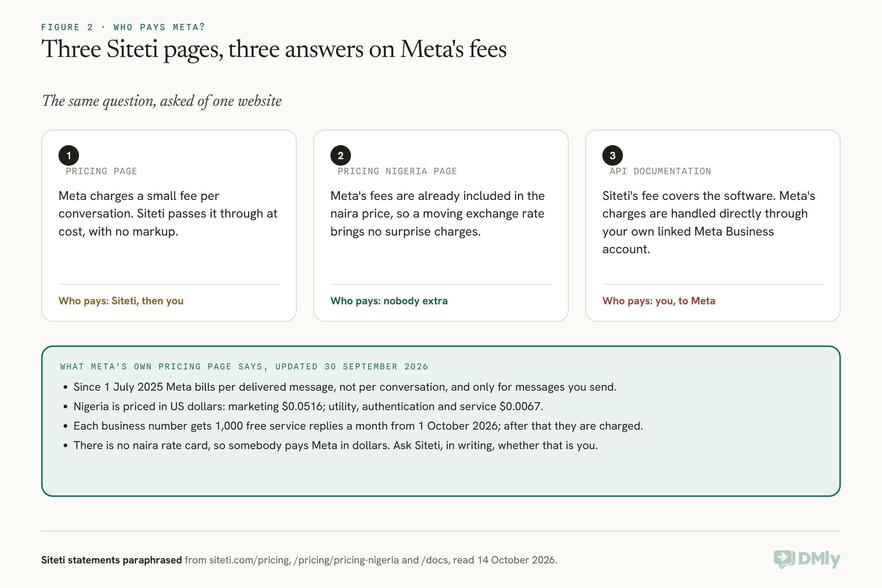Click 'Who pays: nobody extra'
882x588 pixels.
click(389, 301)
